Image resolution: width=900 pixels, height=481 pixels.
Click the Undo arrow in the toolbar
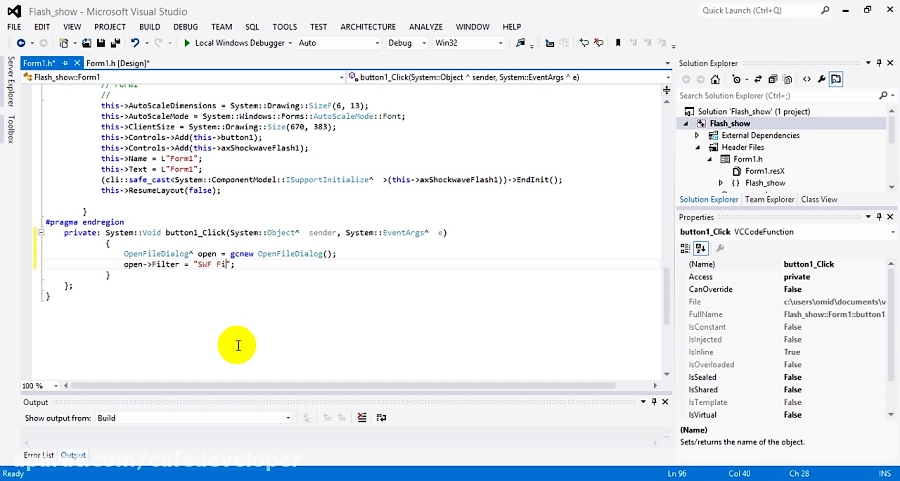pos(133,43)
